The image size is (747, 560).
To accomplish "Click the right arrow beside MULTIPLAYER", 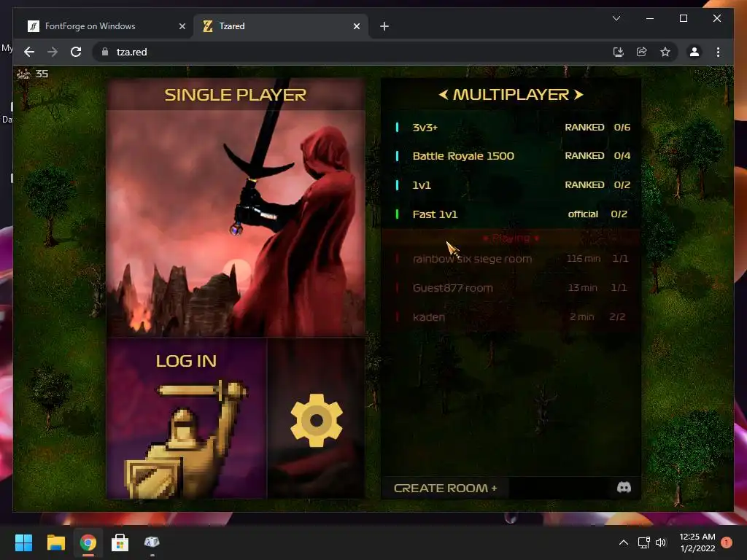I will (578, 95).
